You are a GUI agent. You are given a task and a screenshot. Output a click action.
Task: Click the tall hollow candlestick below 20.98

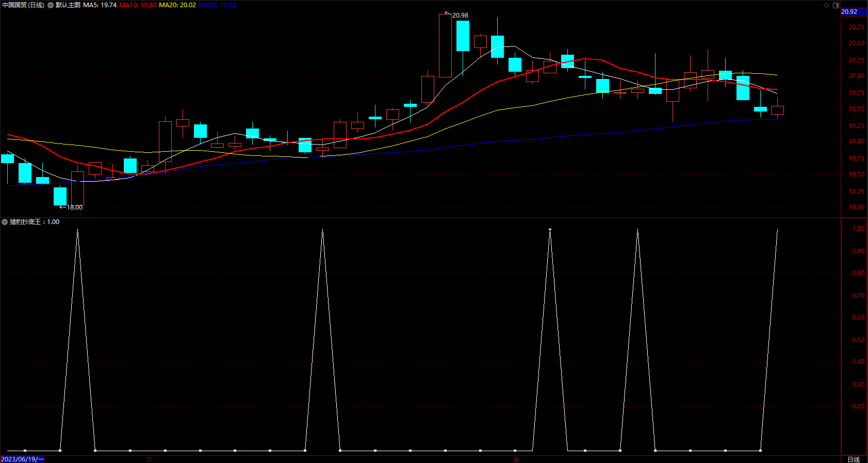[x=445, y=45]
